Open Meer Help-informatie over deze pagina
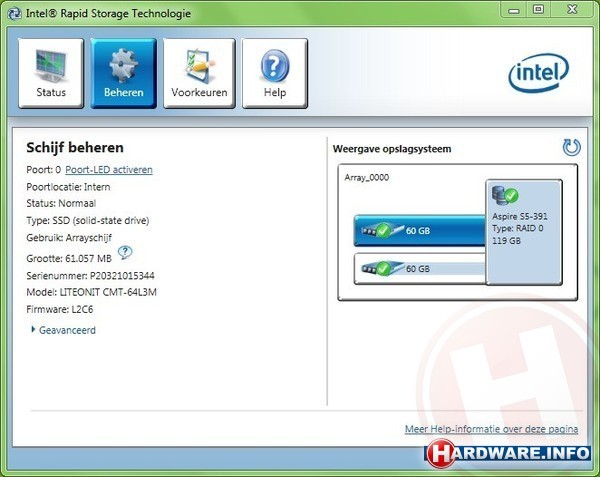Screen dimensions: 600x477 click(x=491, y=429)
